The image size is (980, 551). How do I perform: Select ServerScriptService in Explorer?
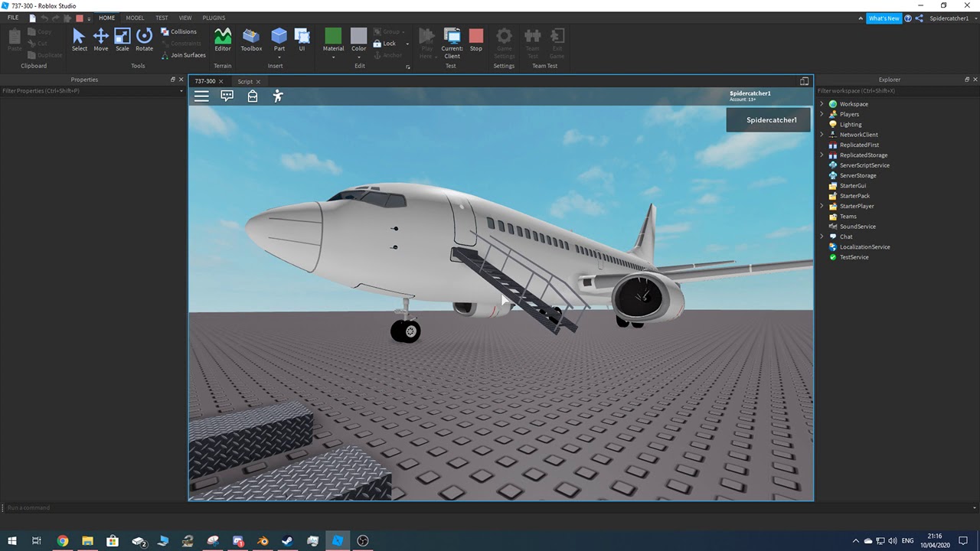864,165
